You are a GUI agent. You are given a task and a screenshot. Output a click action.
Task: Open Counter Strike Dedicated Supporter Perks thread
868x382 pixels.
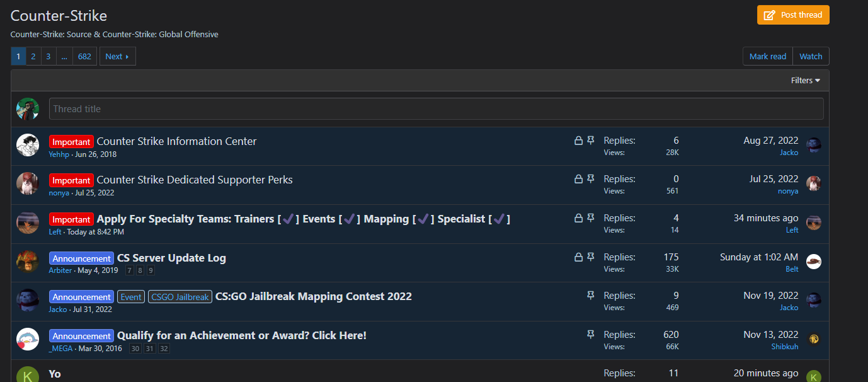pos(195,180)
